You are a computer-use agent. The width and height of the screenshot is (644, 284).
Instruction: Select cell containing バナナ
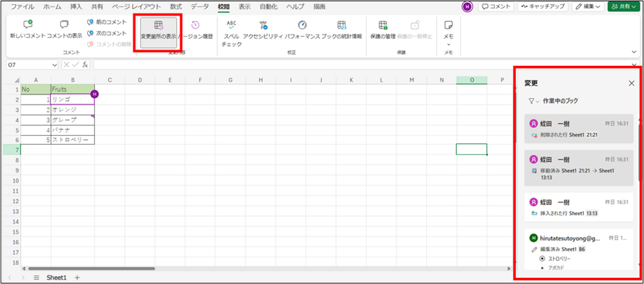72,130
